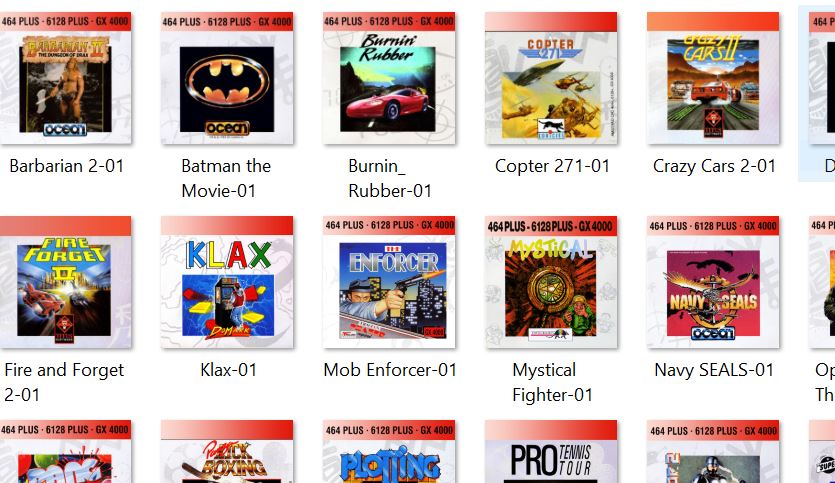Open the Batman the Movie-01 thumbnail

click(227, 78)
